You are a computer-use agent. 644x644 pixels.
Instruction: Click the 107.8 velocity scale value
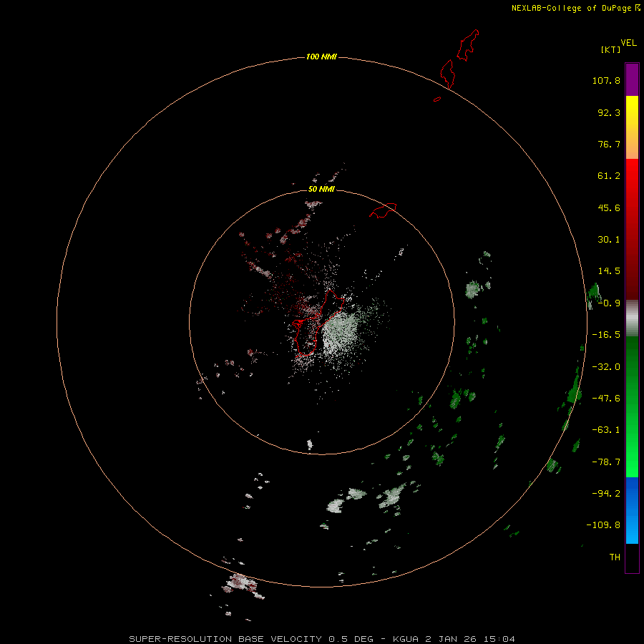(x=606, y=80)
